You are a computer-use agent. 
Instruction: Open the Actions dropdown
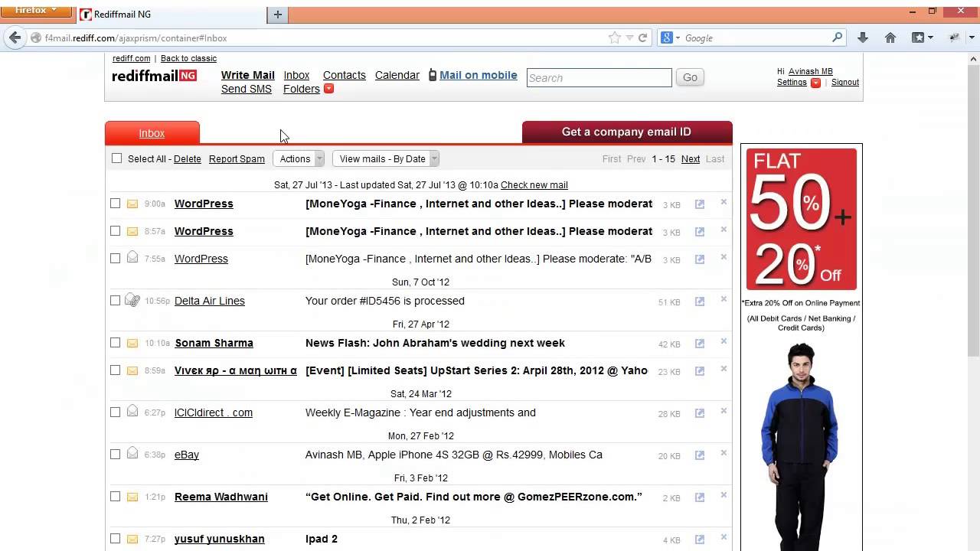[299, 158]
